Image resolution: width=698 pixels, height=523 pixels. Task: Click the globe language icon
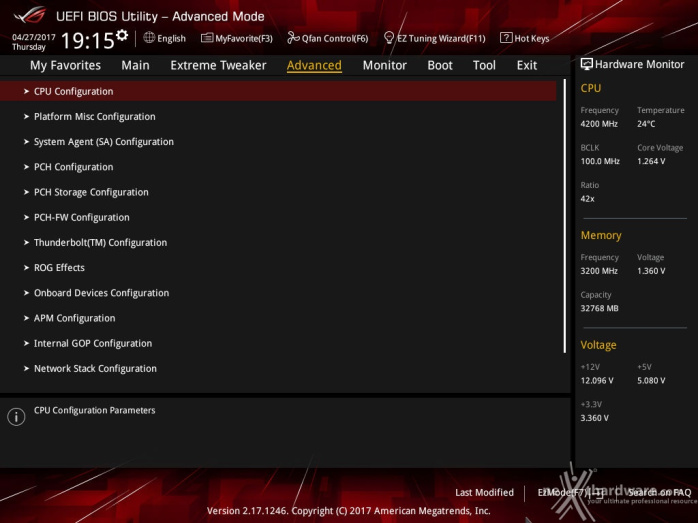tap(149, 38)
